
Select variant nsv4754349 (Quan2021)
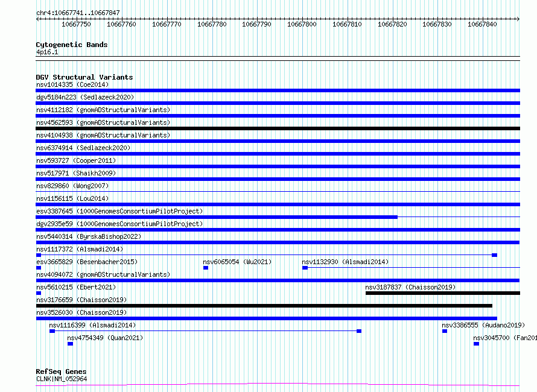[x=105, y=338]
